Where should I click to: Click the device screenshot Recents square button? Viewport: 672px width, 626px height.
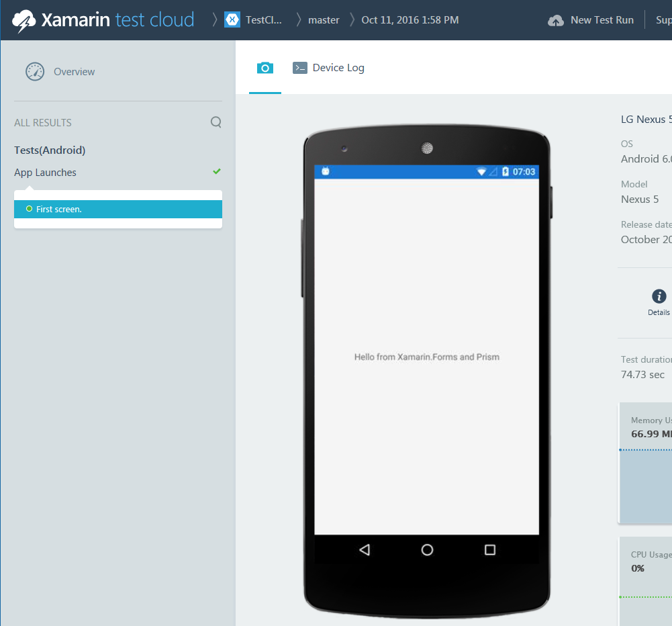coord(490,549)
